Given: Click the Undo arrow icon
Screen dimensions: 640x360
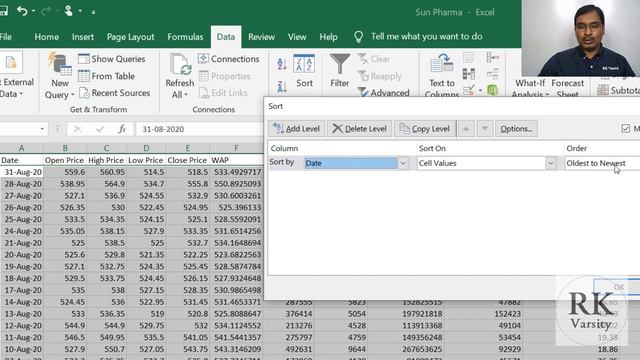Looking at the screenshot, I should pos(22,11).
